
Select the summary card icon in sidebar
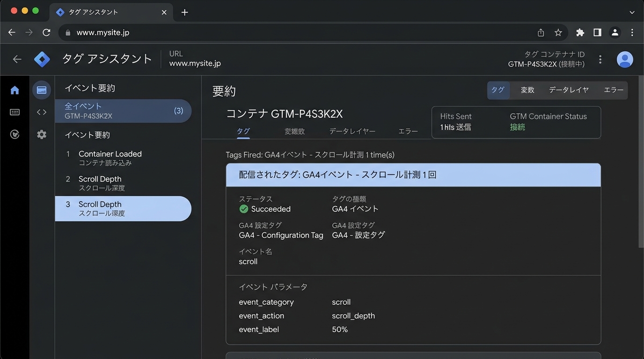pyautogui.click(x=42, y=90)
